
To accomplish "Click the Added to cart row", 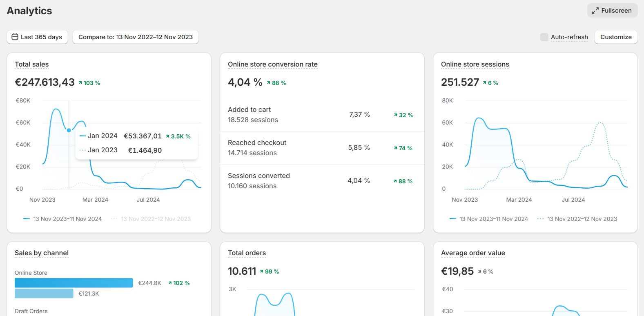I will tap(322, 115).
